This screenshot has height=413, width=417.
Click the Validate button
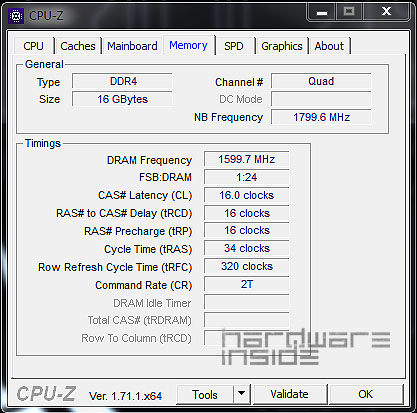(x=290, y=394)
